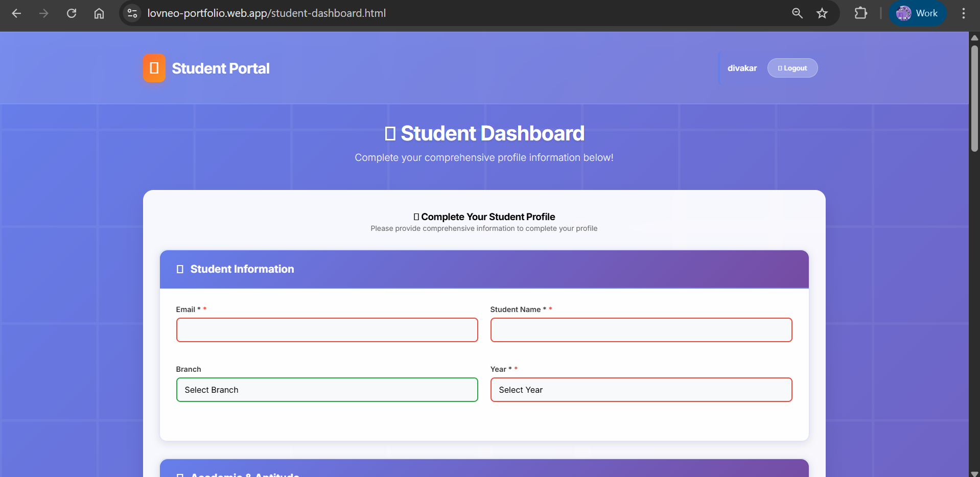Click inside the Student Name field
This screenshot has width=980, height=477.
(x=641, y=330)
